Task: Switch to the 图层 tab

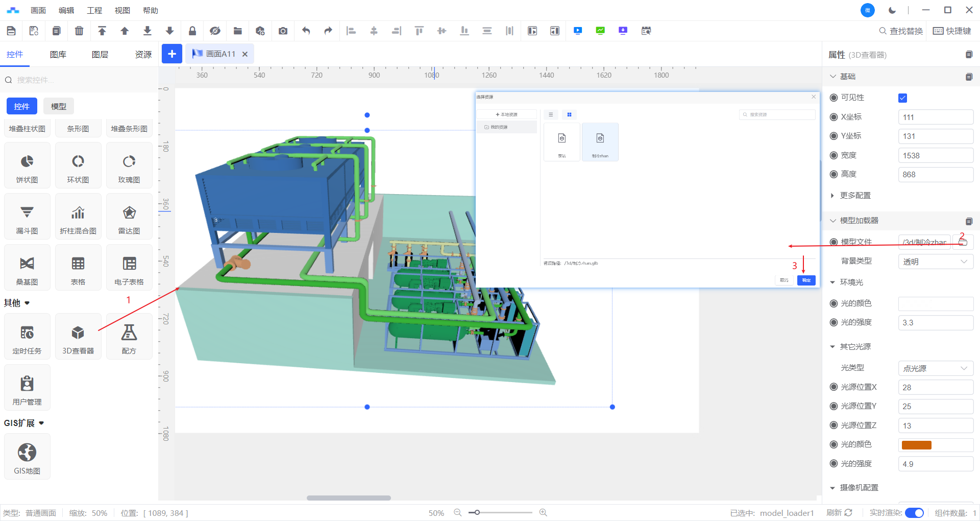Action: point(100,55)
